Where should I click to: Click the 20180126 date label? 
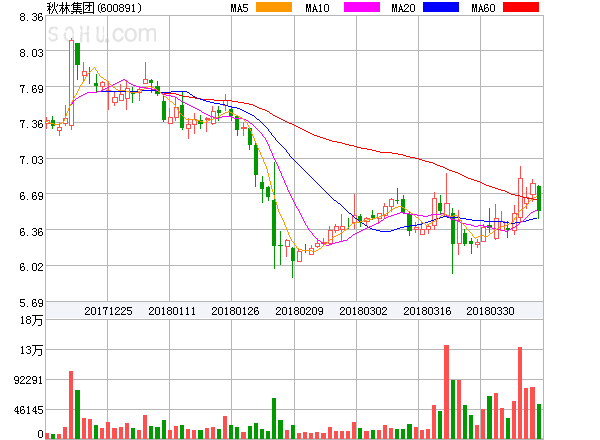235,311
